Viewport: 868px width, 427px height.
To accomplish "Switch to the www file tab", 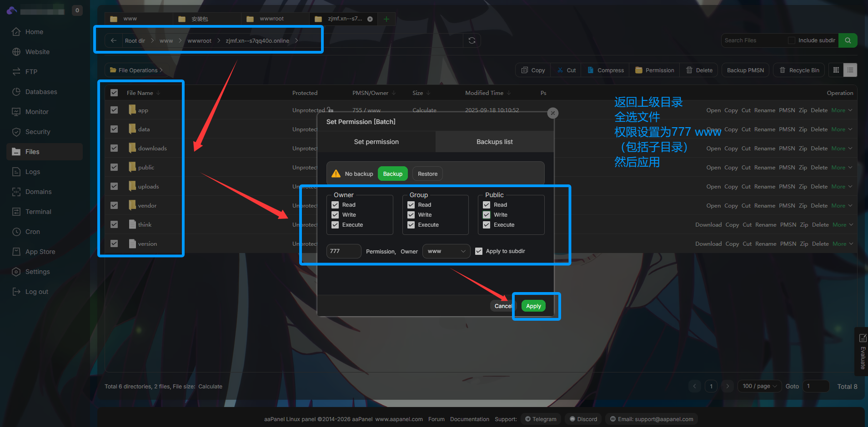I will 139,19.
